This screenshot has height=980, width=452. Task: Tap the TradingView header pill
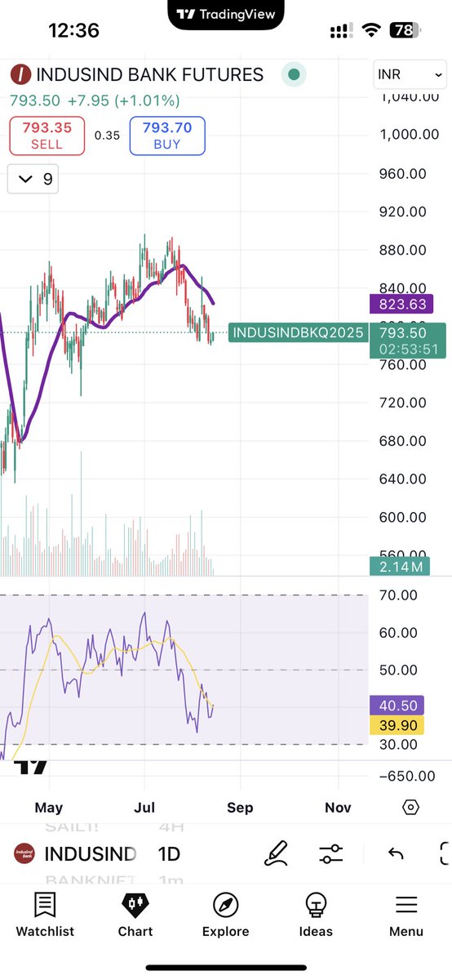[x=227, y=14]
